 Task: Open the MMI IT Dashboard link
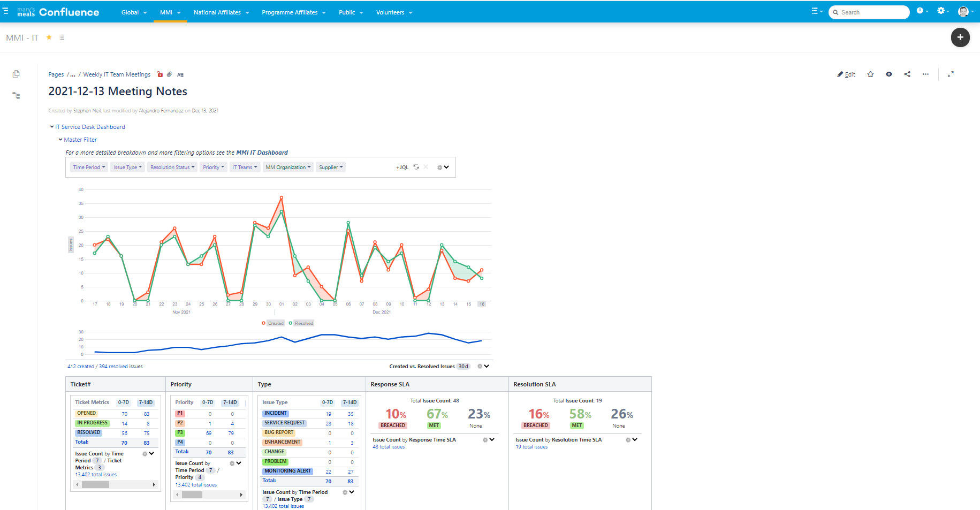click(262, 153)
